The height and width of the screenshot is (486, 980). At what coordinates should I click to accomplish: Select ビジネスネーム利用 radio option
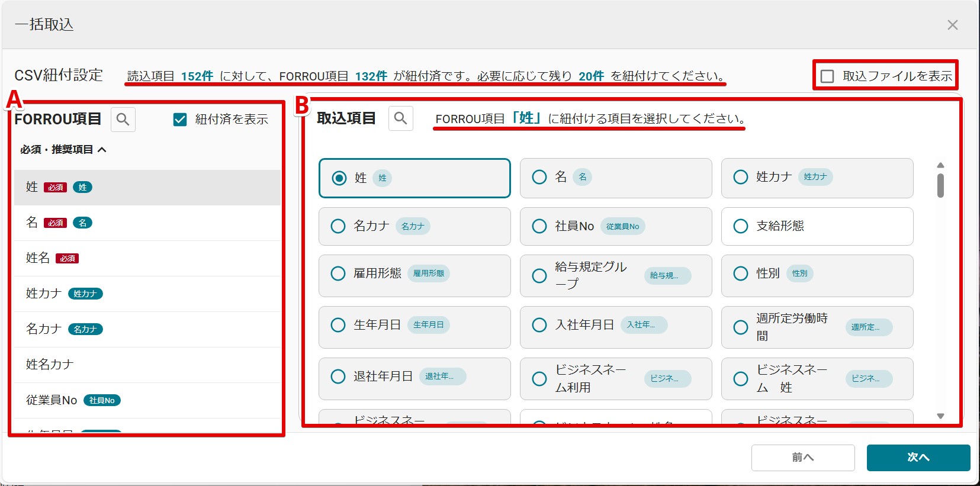click(539, 379)
